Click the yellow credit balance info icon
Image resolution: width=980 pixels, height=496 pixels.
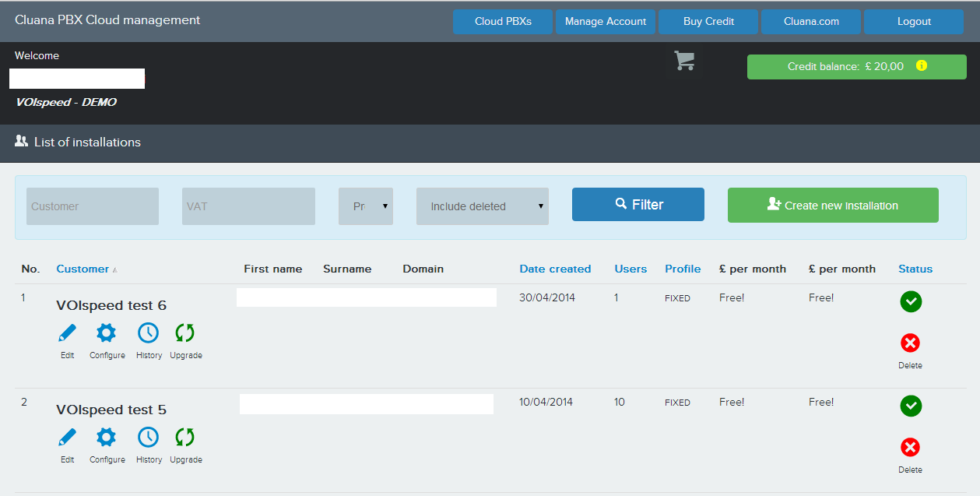point(922,66)
